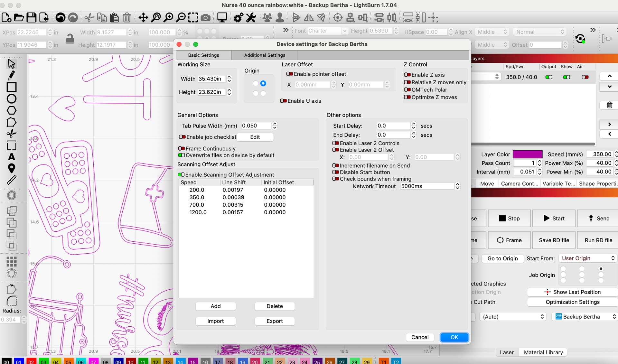The image size is (618, 364).
Task: Click the Start Delay input field
Action: (393, 126)
